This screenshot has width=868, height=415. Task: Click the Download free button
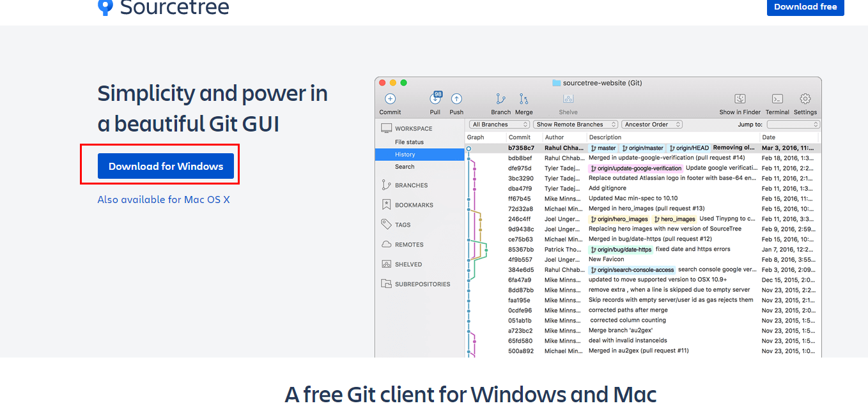pyautogui.click(x=805, y=7)
